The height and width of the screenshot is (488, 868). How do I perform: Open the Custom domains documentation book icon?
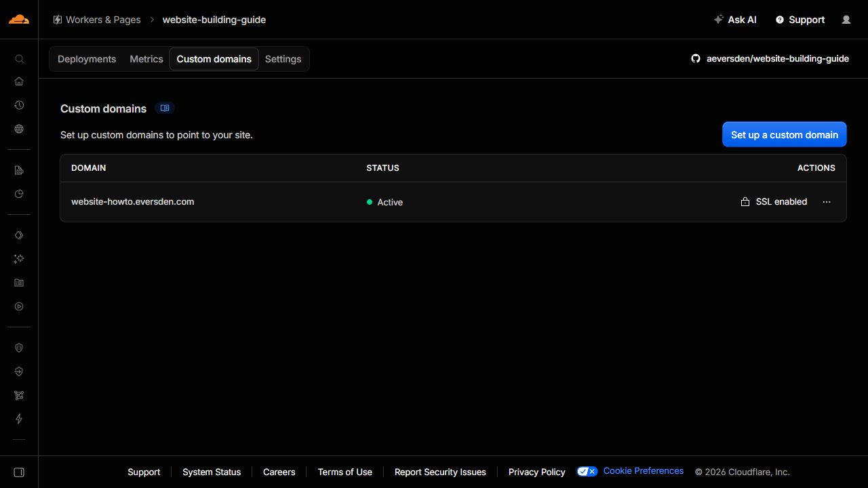(x=164, y=108)
